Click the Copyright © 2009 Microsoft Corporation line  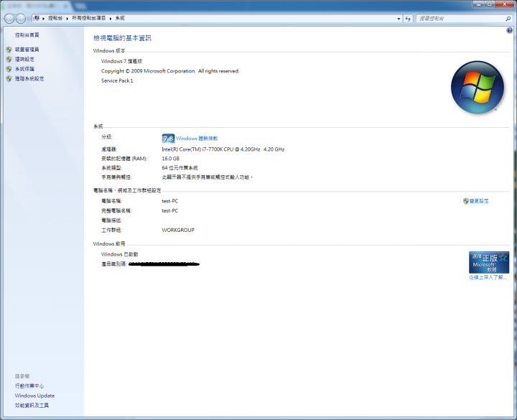170,71
